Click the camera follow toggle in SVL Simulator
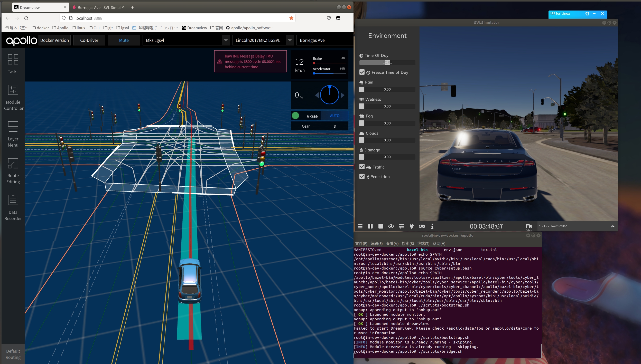Viewport: 641px width, 364px height. (528, 226)
